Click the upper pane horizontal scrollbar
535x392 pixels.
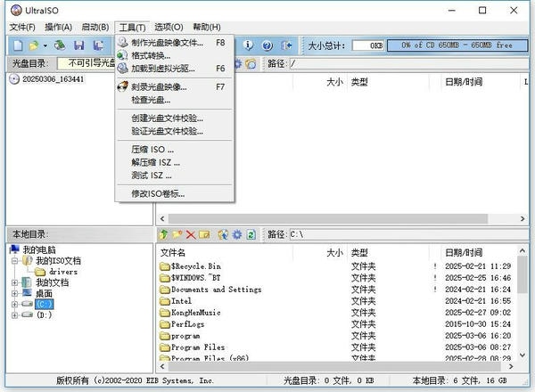click(328, 218)
